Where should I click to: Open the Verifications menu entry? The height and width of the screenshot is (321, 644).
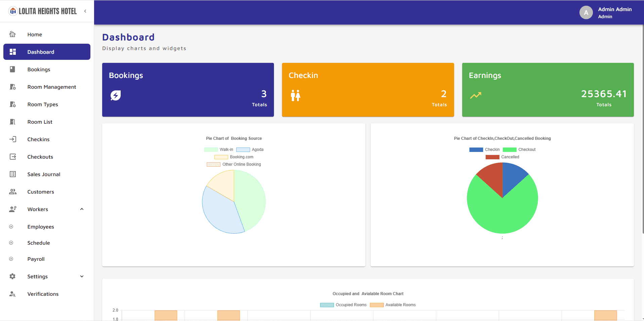pyautogui.click(x=47, y=294)
